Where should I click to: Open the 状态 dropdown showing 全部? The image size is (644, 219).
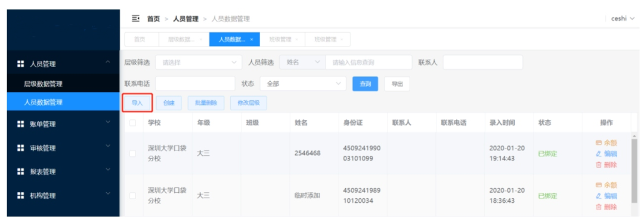click(x=303, y=84)
